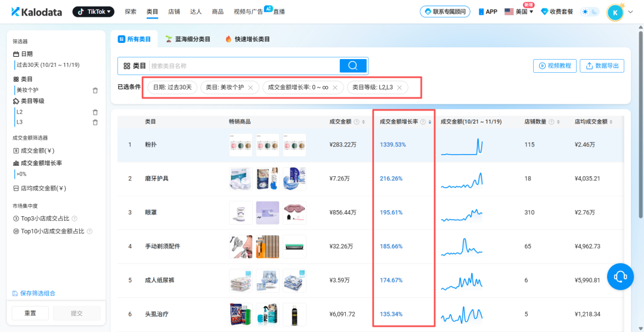Open the customer support headset button
Image resolution: width=644 pixels, height=332 pixels.
pyautogui.click(x=620, y=277)
